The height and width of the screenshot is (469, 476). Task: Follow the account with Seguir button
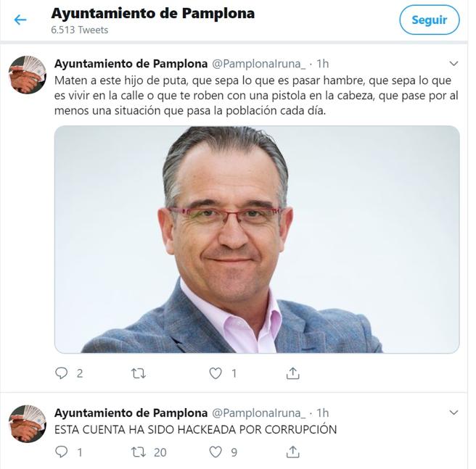(430, 20)
